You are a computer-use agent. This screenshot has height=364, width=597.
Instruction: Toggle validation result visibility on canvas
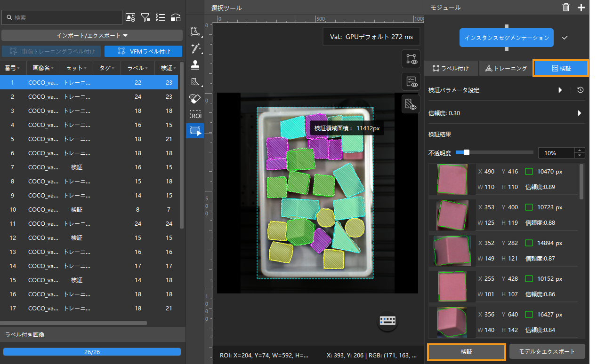(x=411, y=81)
